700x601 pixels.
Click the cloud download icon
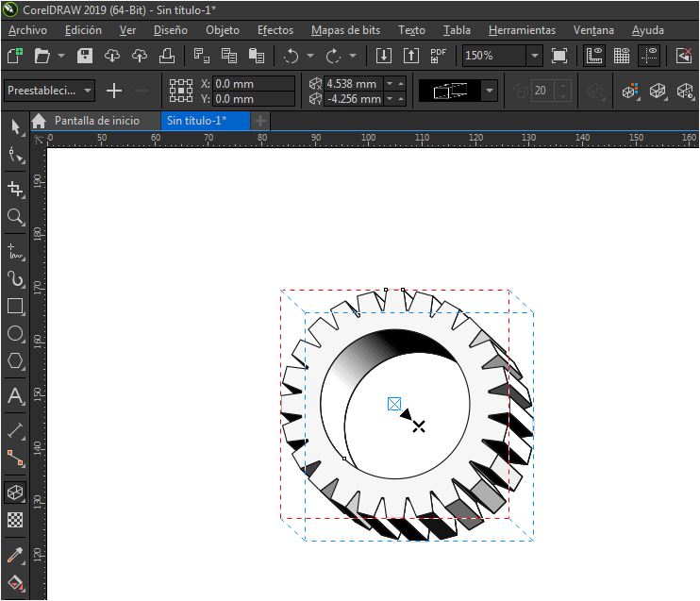click(x=112, y=56)
